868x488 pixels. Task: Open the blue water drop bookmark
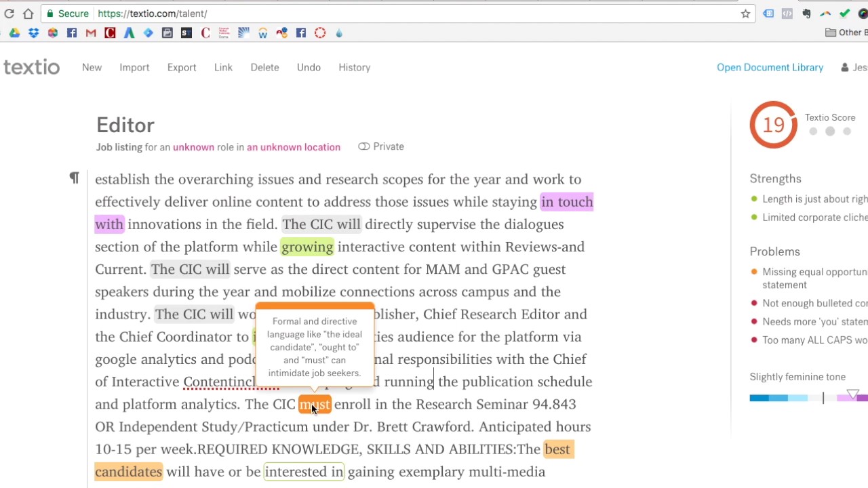339,33
